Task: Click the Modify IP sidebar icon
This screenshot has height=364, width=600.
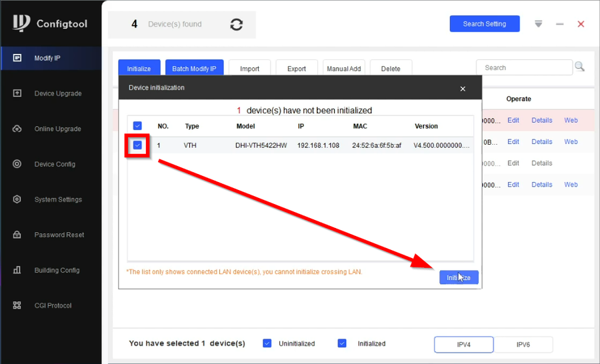Action: 17,58
